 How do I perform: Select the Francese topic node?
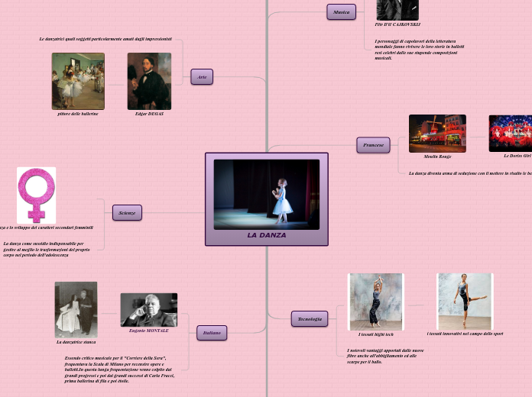373,145
